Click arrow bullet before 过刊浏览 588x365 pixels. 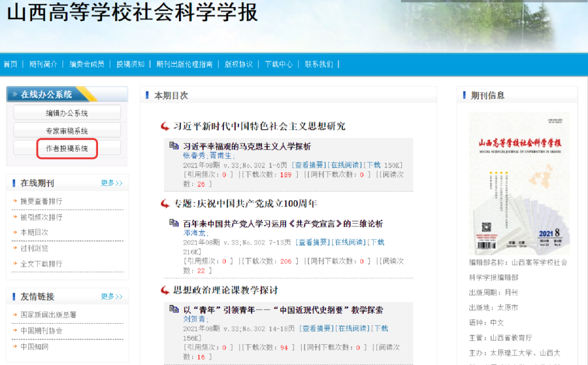(15, 248)
